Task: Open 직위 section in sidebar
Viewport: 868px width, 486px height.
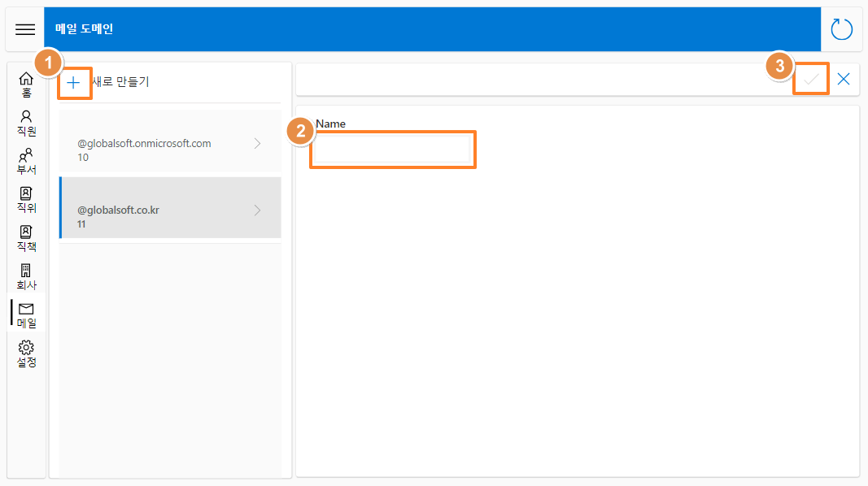Action: pyautogui.click(x=26, y=200)
